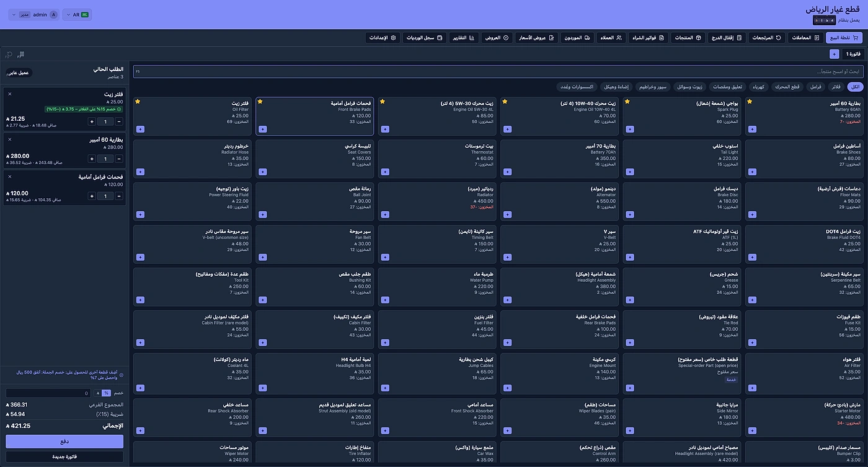Viewport: 868px width, 467px height.
Task: Open the AR language dropdown
Action: coord(77,14)
